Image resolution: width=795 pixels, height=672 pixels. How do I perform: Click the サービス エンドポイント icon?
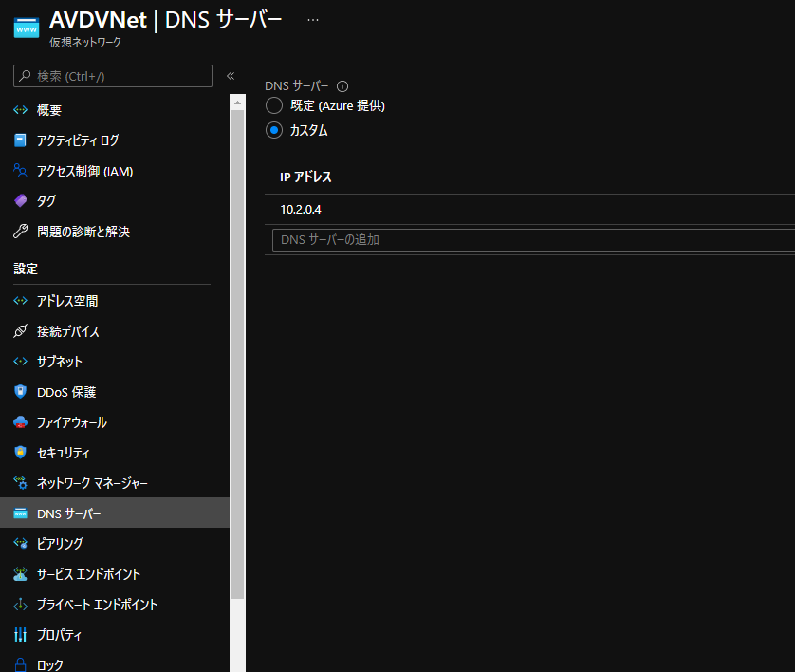pyautogui.click(x=20, y=573)
